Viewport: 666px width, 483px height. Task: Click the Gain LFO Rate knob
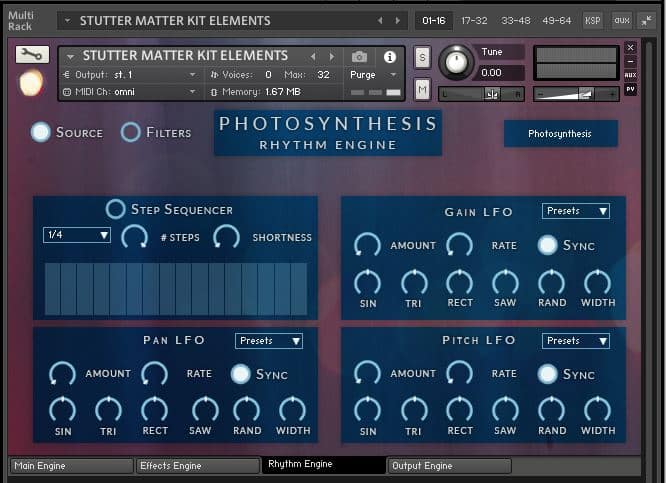[460, 245]
